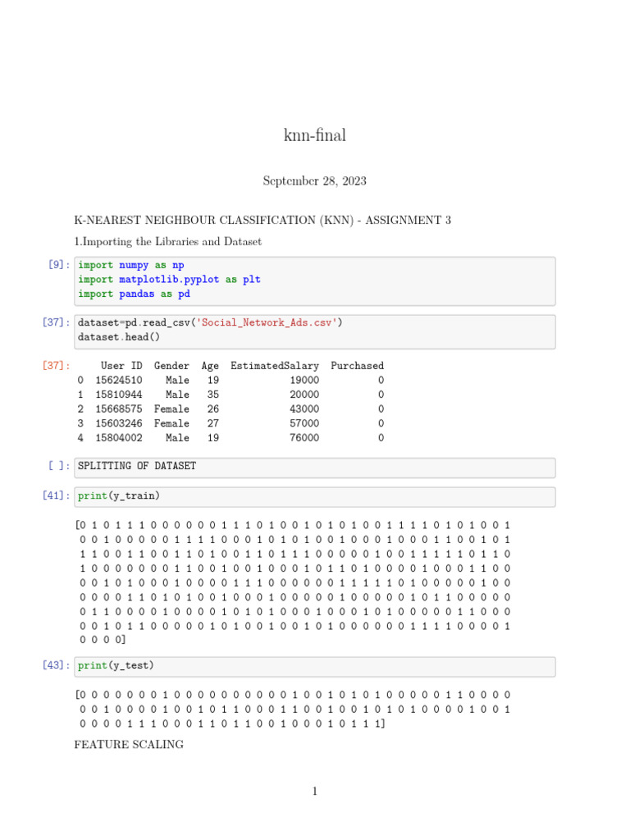Click the date 'September 28, 2023'
The image size is (630, 840).
pyautogui.click(x=314, y=181)
